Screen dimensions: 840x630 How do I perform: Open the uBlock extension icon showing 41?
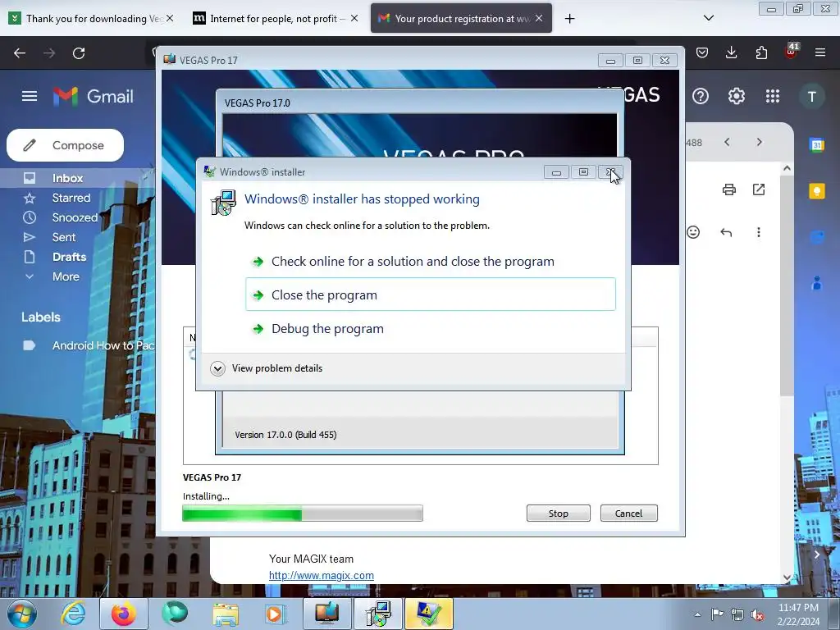tap(792, 52)
